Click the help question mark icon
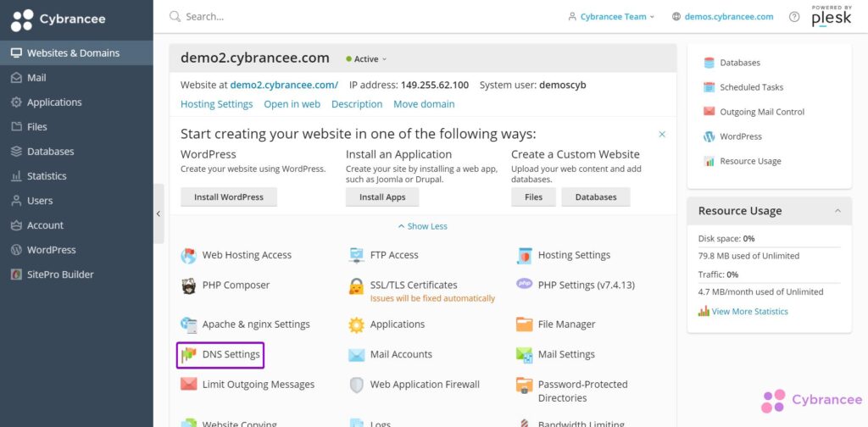The width and height of the screenshot is (868, 427). pos(793,17)
